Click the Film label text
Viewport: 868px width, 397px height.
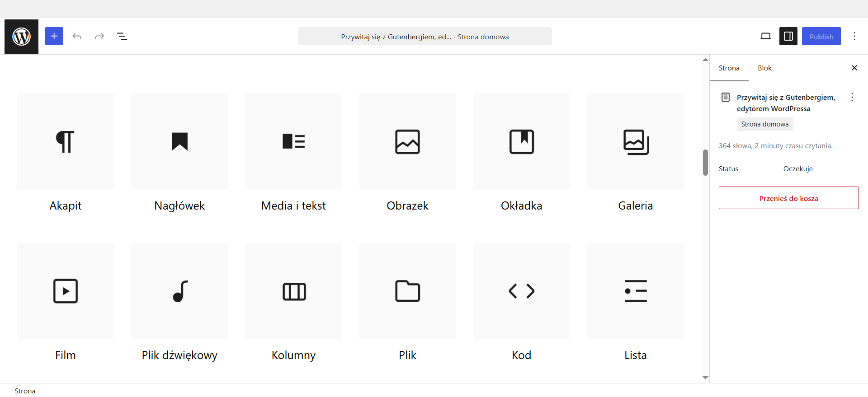[66, 355]
